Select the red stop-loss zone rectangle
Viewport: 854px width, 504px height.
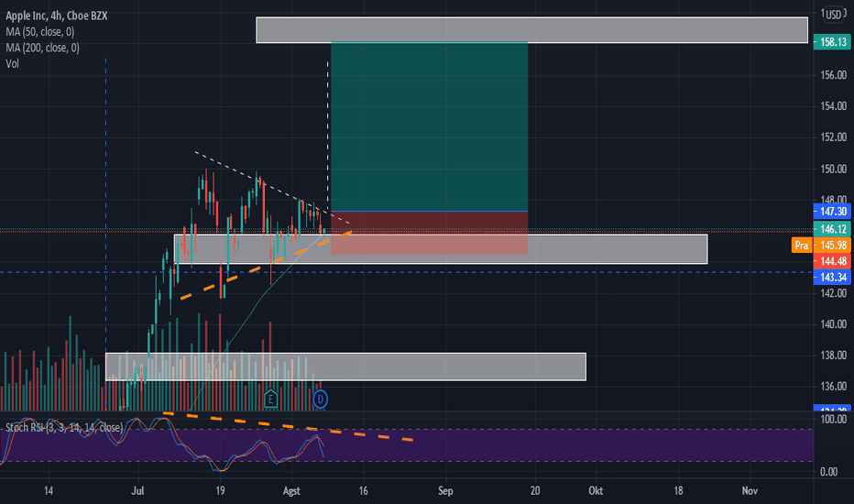pyautogui.click(x=429, y=233)
